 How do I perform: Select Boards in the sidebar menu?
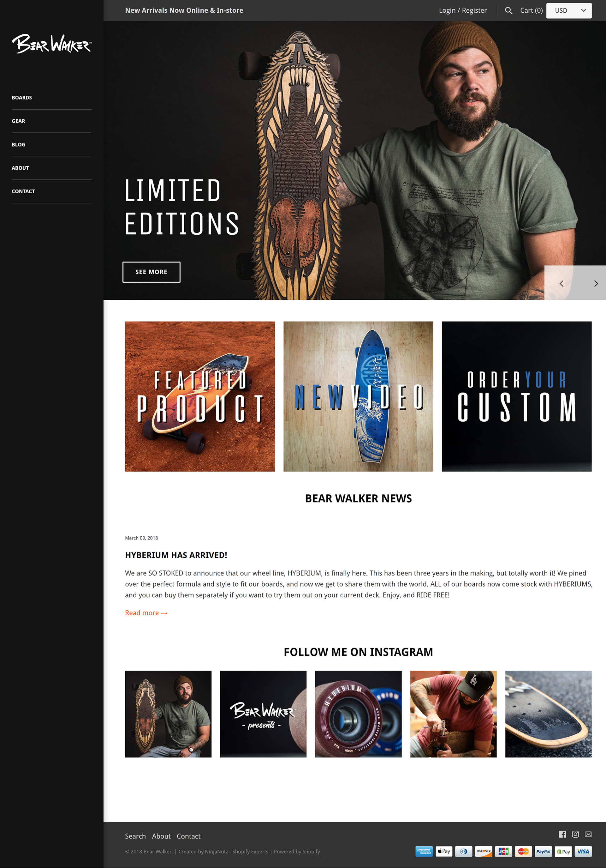pos(21,98)
